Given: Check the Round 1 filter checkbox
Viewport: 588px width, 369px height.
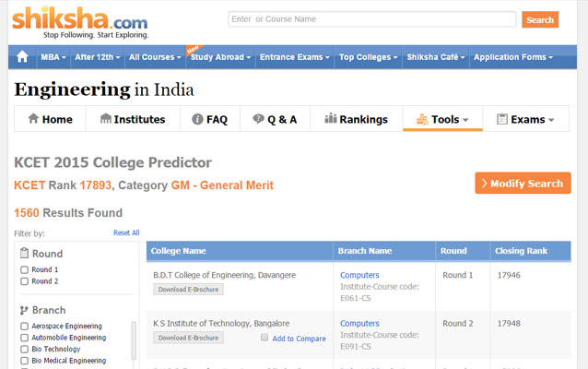Looking at the screenshot, I should pos(25,270).
